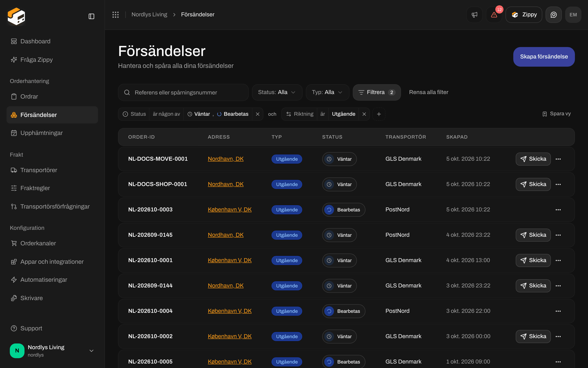
Task: Add another filter with plus icon
Action: [379, 114]
